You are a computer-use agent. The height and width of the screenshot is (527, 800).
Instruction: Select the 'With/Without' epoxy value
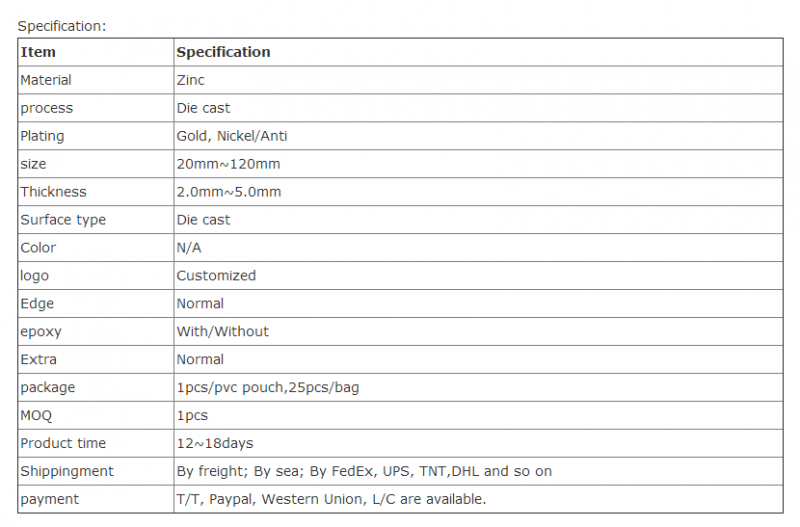[x=222, y=332]
